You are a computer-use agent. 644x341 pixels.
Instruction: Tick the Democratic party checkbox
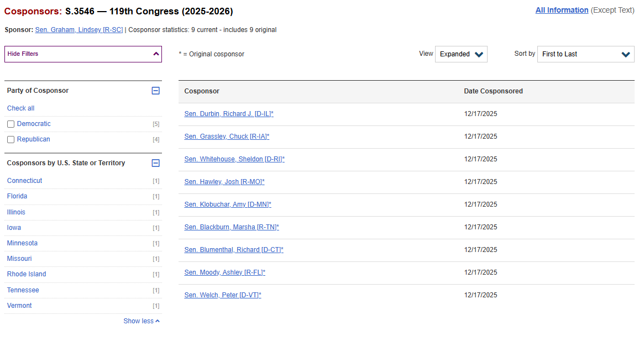point(11,124)
